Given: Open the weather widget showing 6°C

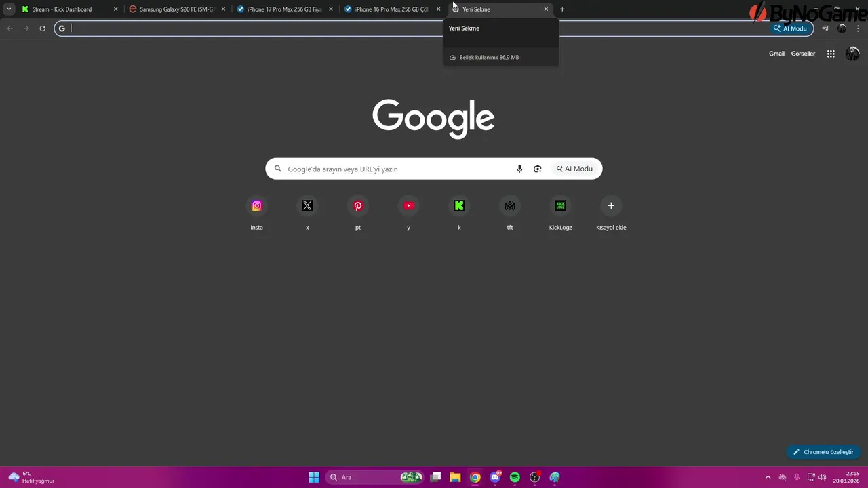Looking at the screenshot, I should (x=31, y=477).
